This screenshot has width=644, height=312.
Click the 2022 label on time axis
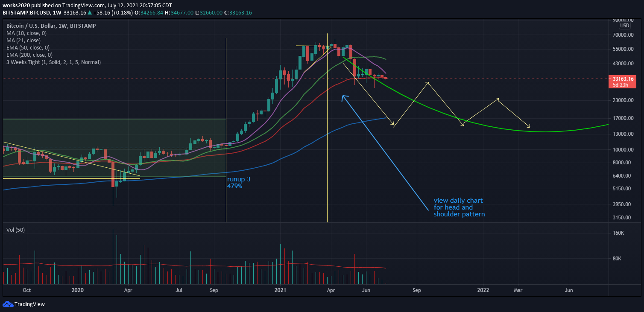pos(483,290)
